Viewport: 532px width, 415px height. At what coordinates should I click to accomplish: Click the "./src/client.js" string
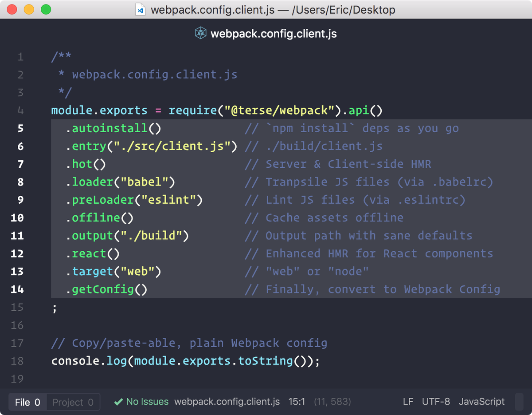(x=172, y=146)
